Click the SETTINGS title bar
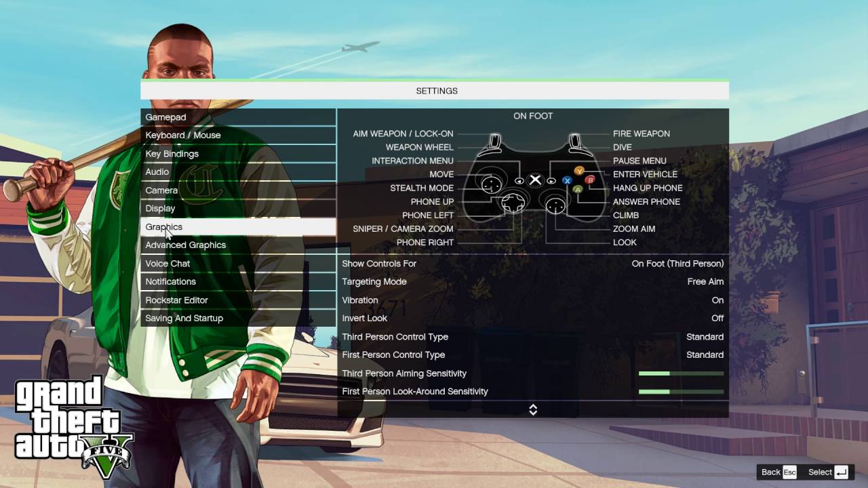This screenshot has width=868, height=488. (x=435, y=91)
